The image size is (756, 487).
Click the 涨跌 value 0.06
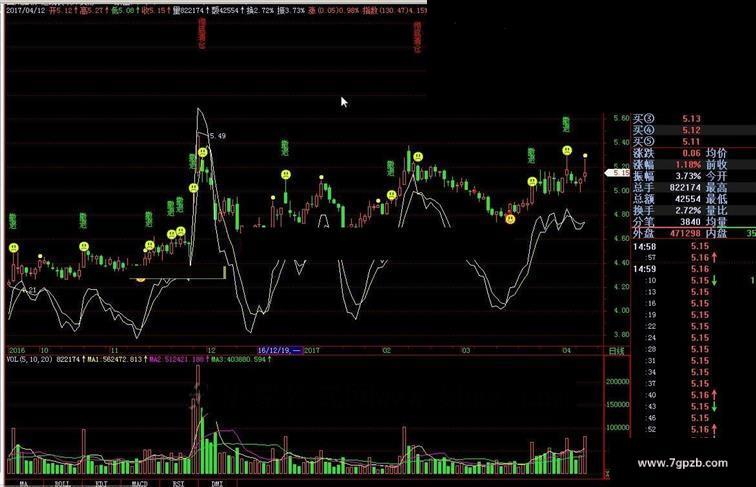click(x=691, y=153)
